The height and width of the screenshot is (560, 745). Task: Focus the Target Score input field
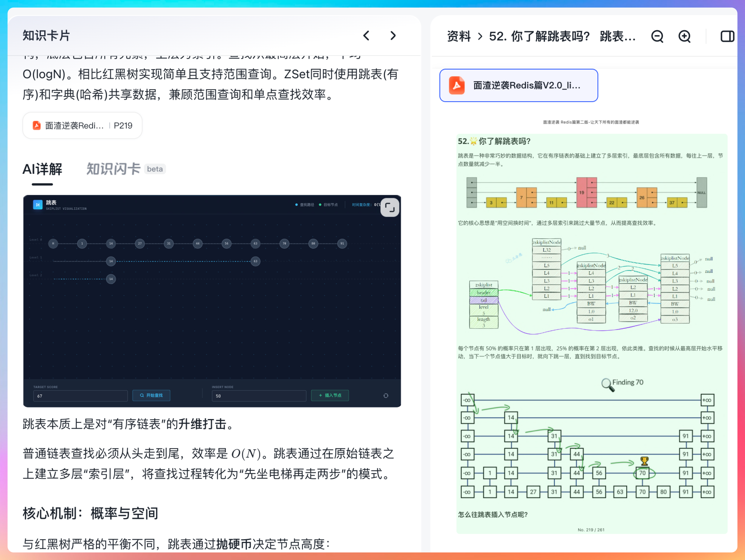coord(80,396)
